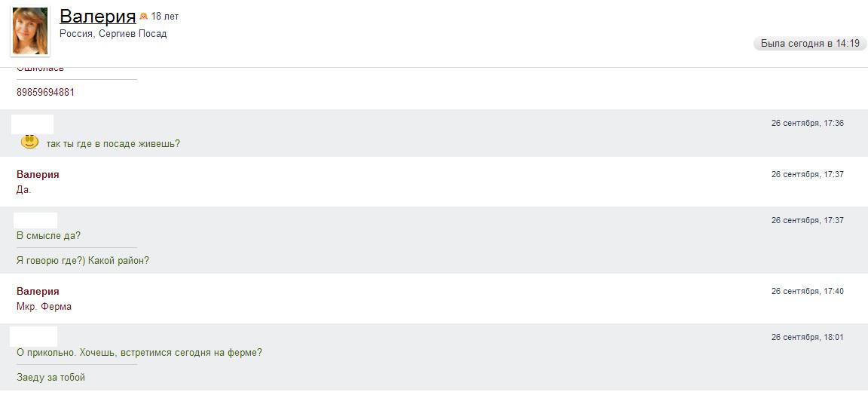Click the timestamp beside the 'Да.' reply
The width and height of the screenshot is (868, 398).
(807, 174)
